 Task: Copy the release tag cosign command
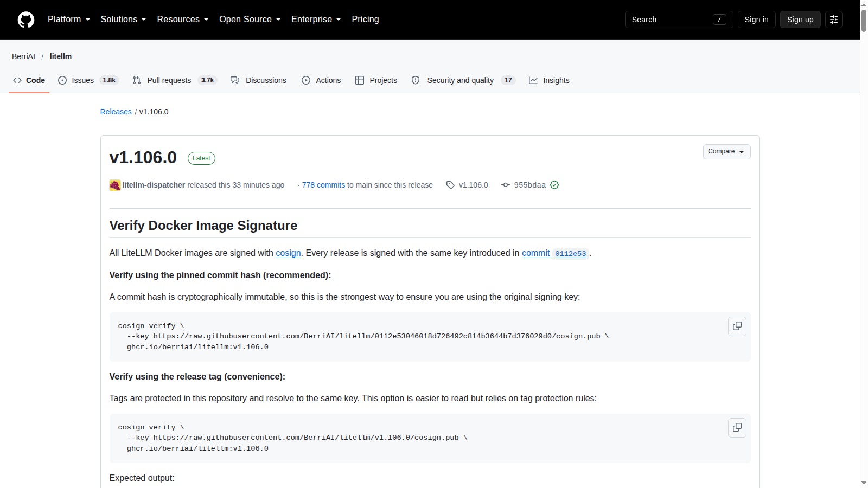click(x=737, y=427)
